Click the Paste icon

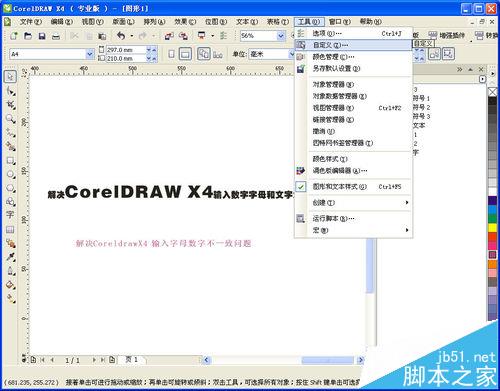(102, 36)
